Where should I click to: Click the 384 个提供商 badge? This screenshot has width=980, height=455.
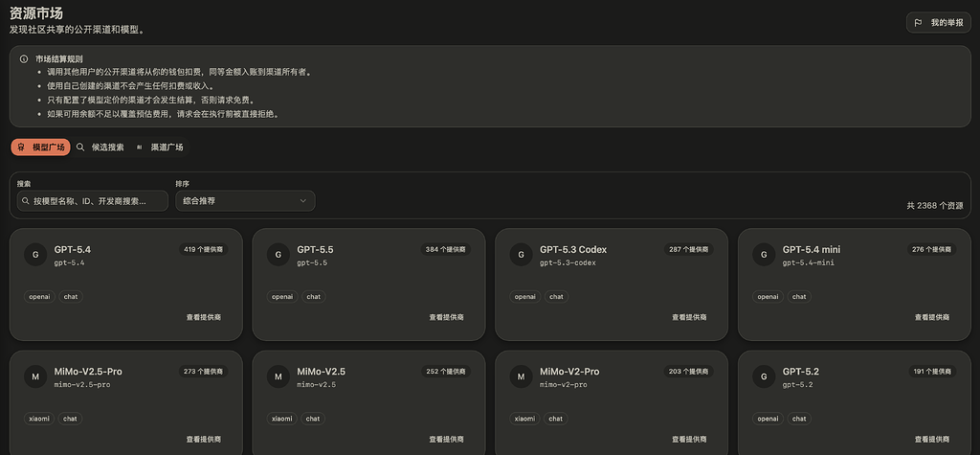click(446, 249)
